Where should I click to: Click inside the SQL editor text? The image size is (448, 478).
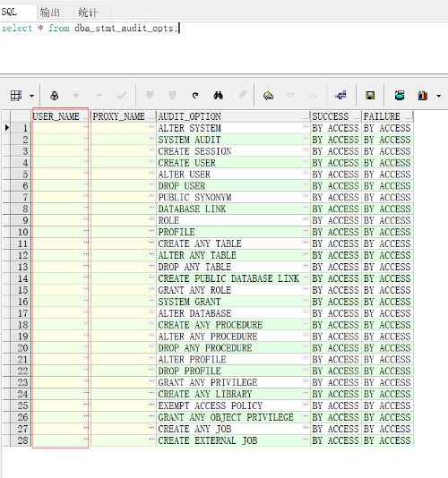[89, 28]
